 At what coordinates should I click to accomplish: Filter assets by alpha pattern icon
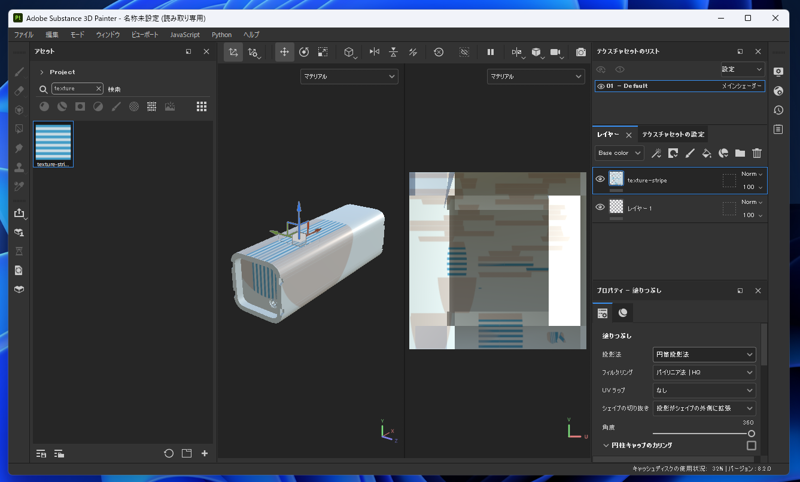pyautogui.click(x=134, y=106)
